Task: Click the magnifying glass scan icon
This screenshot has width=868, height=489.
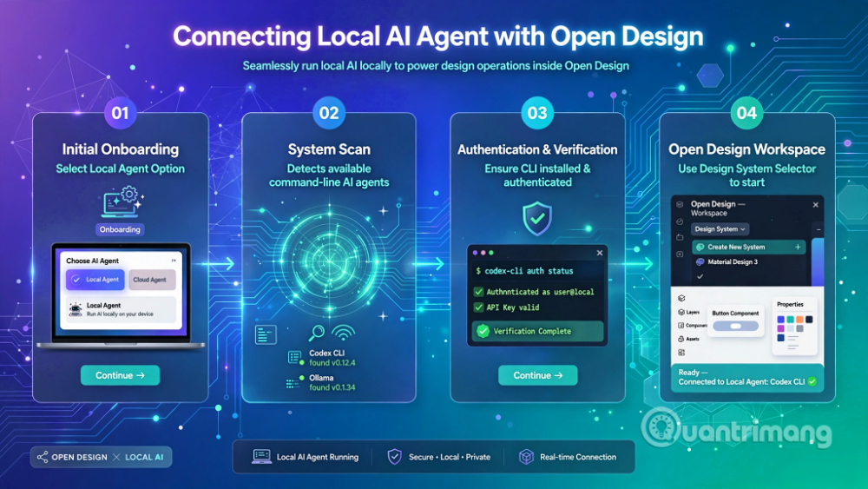Action: [316, 333]
